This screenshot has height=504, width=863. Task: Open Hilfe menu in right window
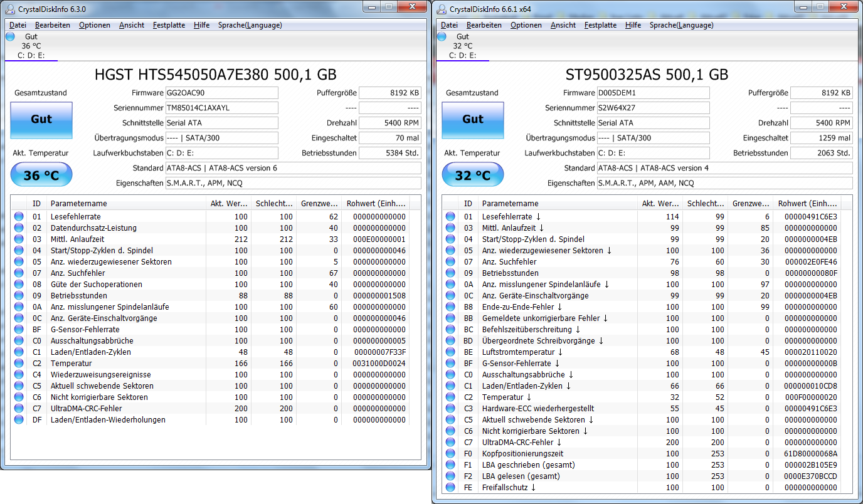pyautogui.click(x=633, y=25)
